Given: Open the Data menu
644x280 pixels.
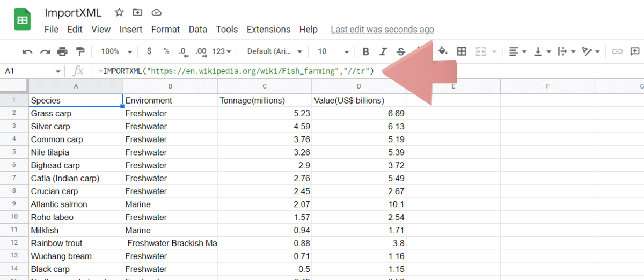Looking at the screenshot, I should click(198, 30).
